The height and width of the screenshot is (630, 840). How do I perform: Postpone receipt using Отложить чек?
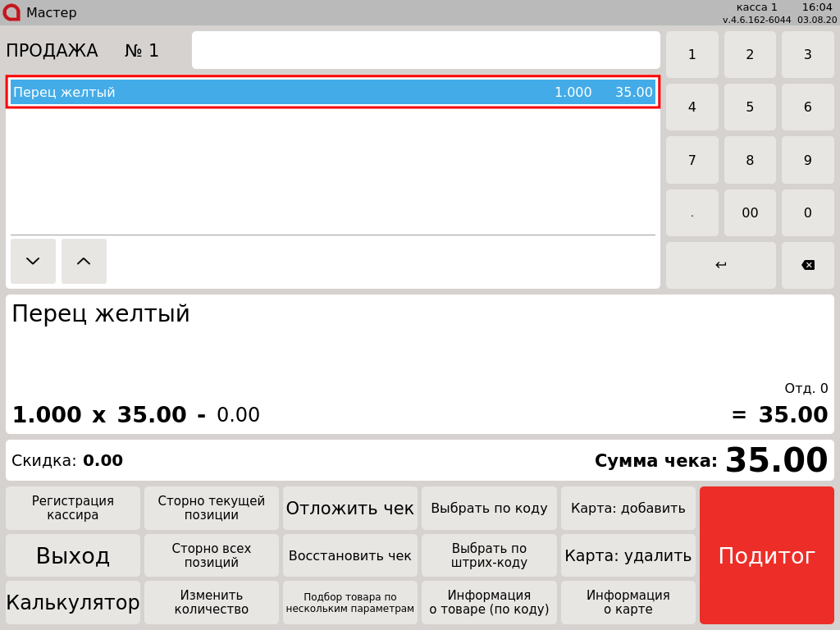[350, 508]
